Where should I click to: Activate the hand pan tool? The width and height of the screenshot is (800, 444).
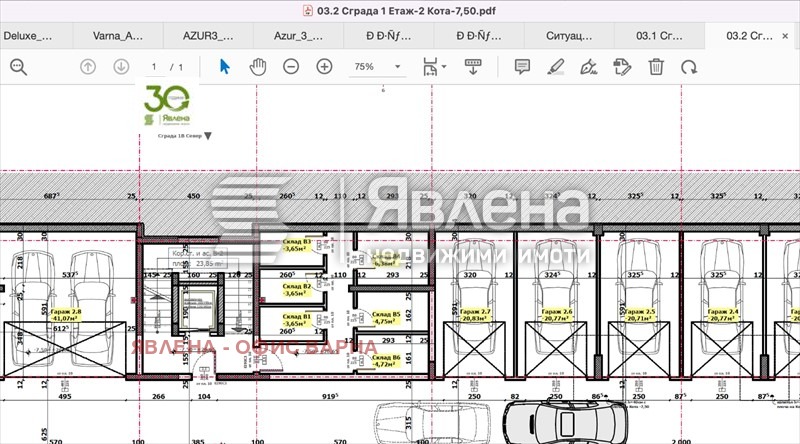[x=257, y=67]
